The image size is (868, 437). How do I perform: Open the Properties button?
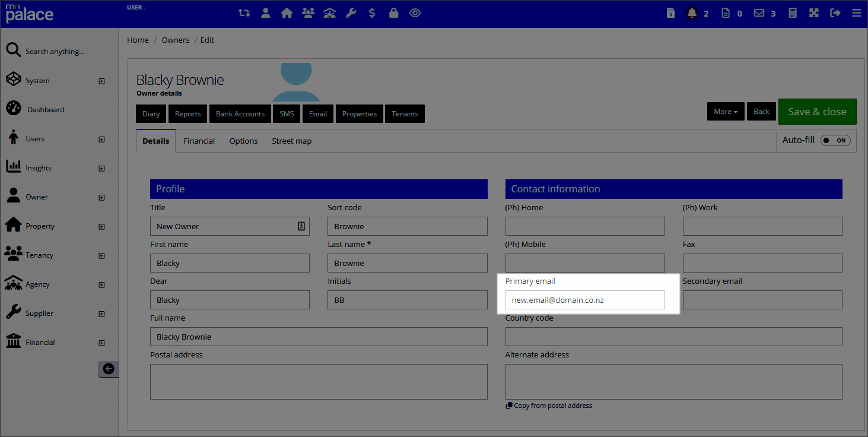360,113
